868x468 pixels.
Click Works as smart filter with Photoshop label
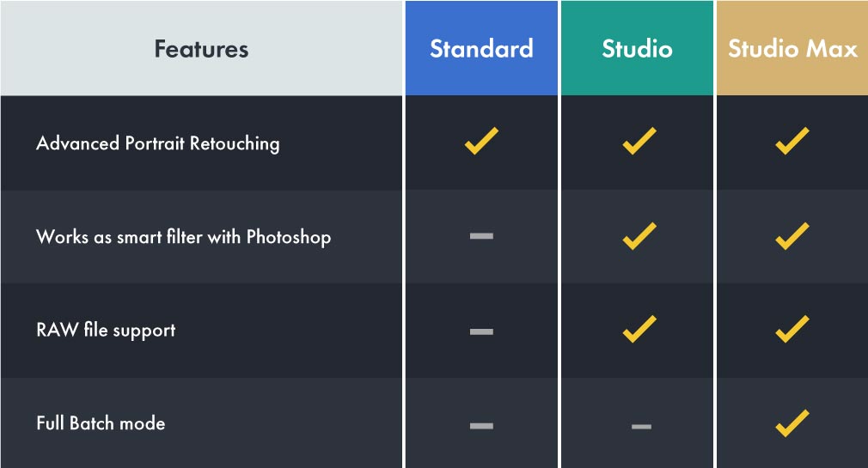pos(183,237)
